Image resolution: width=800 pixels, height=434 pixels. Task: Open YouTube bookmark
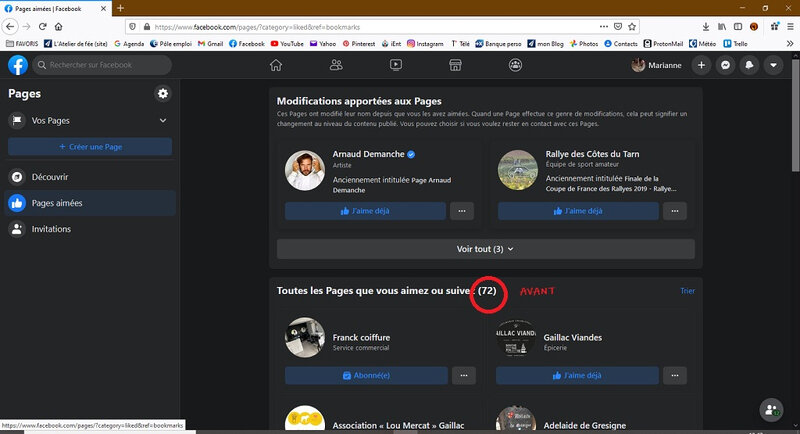pyautogui.click(x=287, y=44)
